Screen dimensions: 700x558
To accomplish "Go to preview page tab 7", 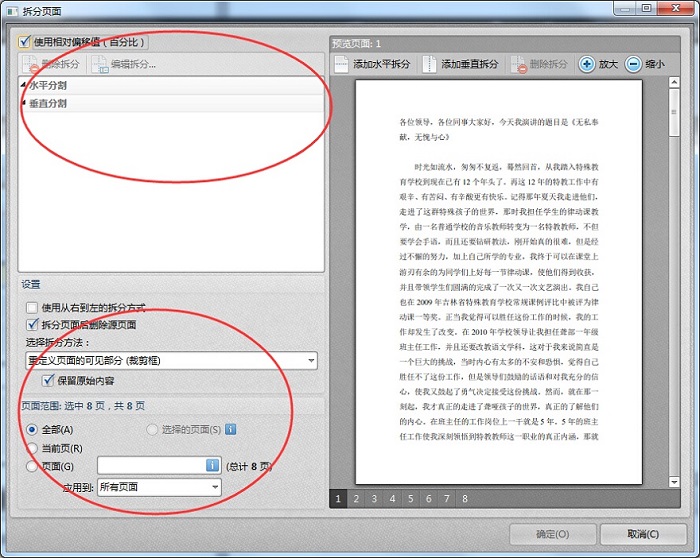I will coord(447,499).
